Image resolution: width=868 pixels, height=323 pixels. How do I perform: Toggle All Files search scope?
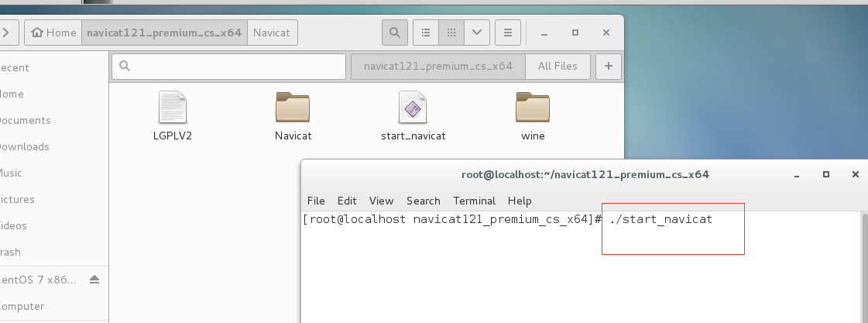[x=558, y=67]
